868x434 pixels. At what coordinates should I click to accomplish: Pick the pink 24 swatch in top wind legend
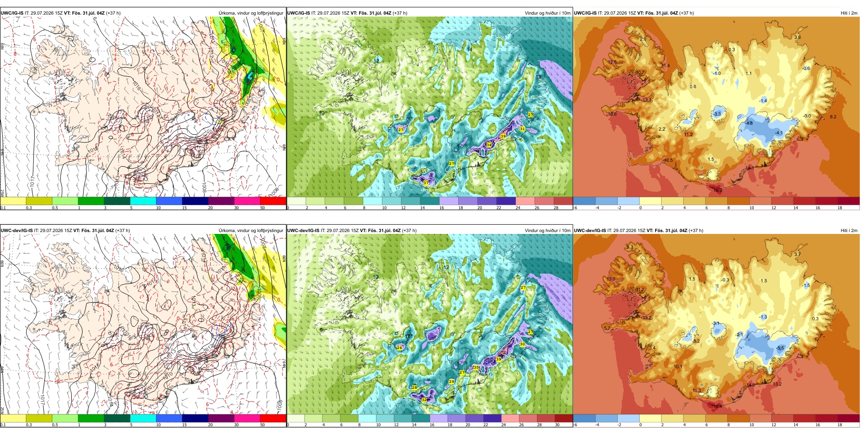coord(525,201)
